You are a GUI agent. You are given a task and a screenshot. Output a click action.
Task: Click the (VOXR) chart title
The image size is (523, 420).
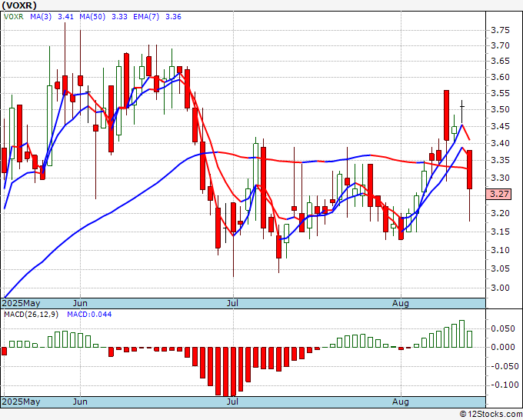[19, 5]
